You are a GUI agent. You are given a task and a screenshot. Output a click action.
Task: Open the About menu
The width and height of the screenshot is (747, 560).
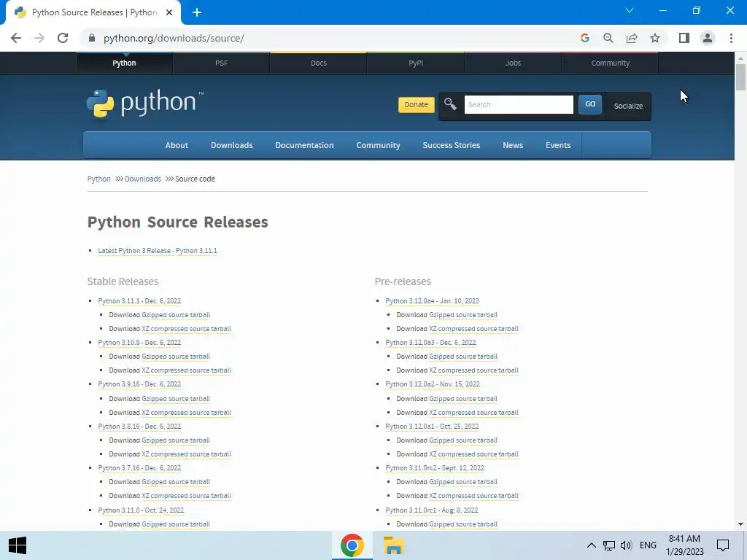(177, 145)
